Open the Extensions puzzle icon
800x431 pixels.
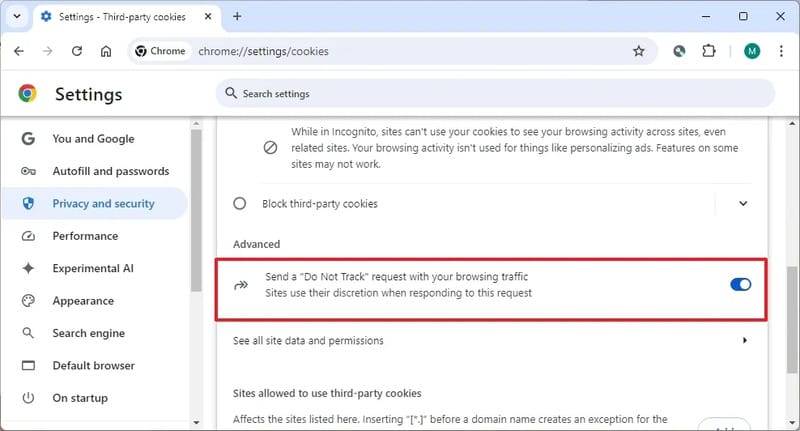tap(709, 51)
